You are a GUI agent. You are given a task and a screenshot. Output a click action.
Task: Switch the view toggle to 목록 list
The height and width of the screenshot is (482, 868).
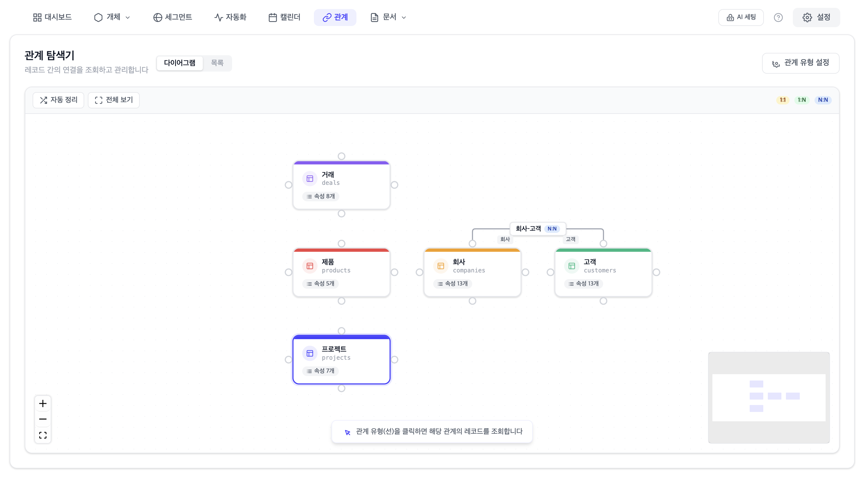coord(217,63)
